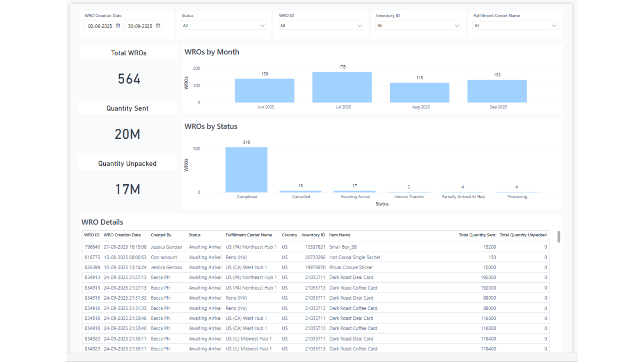
Task: Click the Item Name column header
Action: [x=339, y=235]
